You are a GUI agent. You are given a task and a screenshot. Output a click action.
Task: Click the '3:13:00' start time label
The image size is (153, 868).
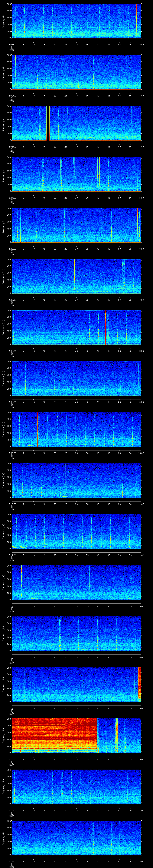[x=12, y=657]
